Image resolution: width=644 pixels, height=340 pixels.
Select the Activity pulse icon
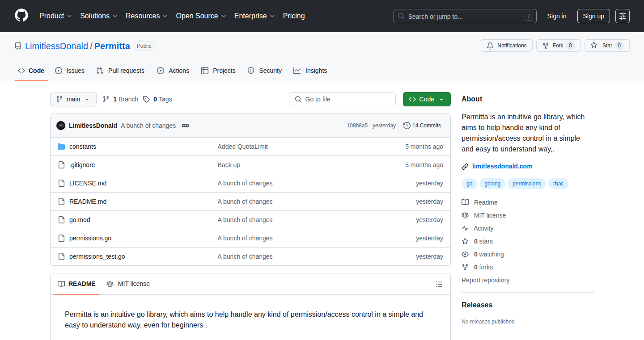(465, 228)
